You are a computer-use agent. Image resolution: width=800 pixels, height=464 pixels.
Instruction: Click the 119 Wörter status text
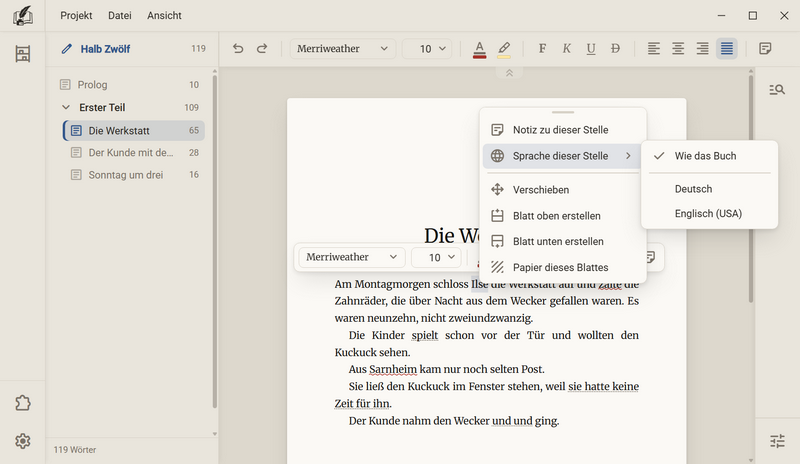point(75,450)
